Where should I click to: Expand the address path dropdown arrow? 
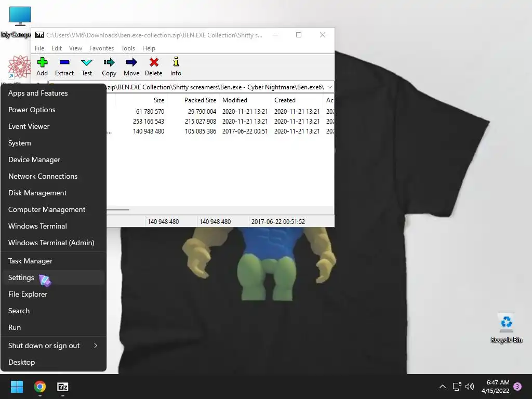(329, 87)
